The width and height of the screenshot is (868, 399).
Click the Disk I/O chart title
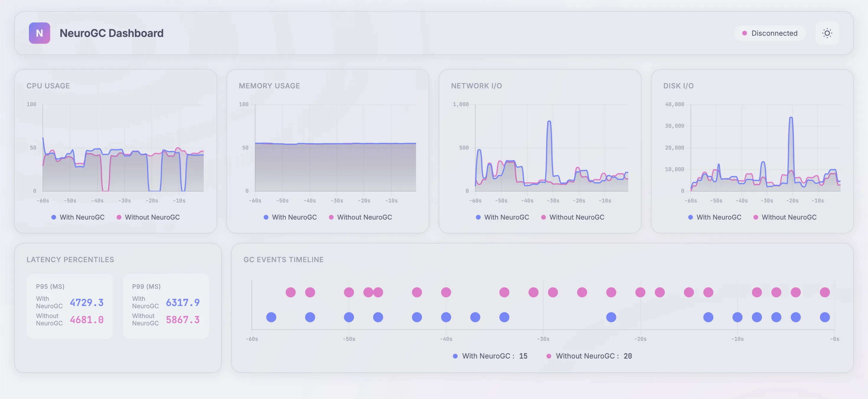pos(678,86)
